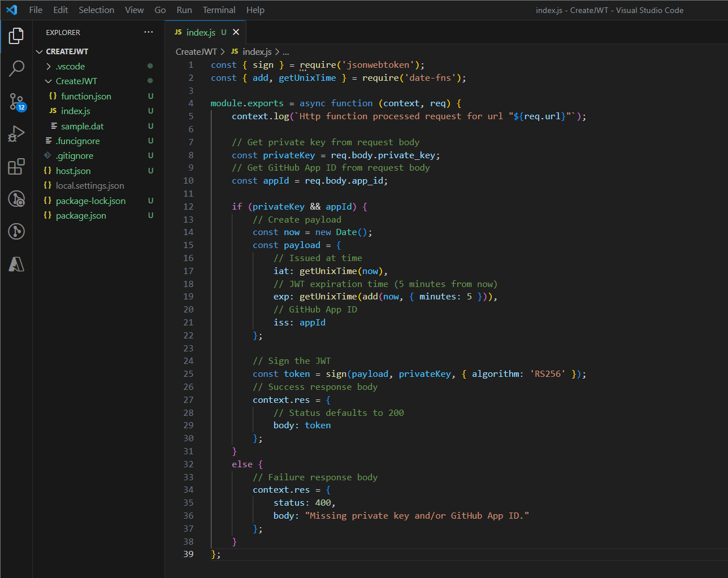Click "body: token" on line 29
Viewport: 728px width, 578px height.
302,425
